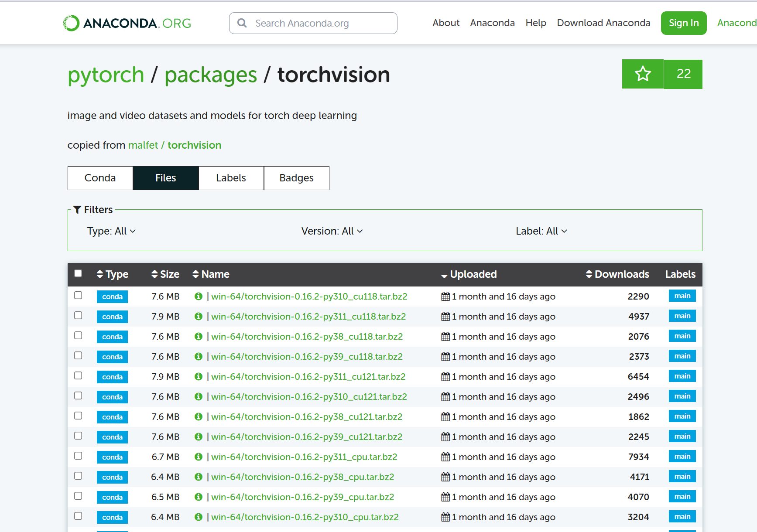
Task: Open info for py38_cu121 file
Action: pos(199,417)
